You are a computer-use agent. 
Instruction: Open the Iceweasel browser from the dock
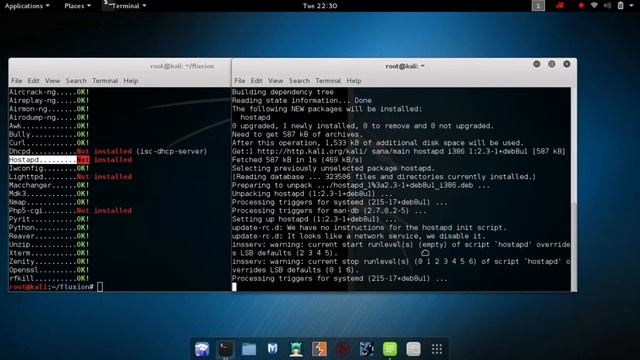pyautogui.click(x=202, y=349)
